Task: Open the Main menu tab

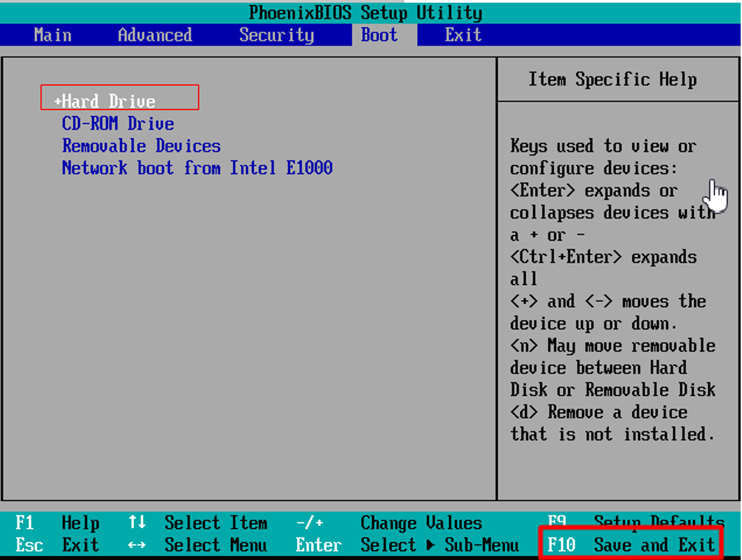Action: point(52,35)
